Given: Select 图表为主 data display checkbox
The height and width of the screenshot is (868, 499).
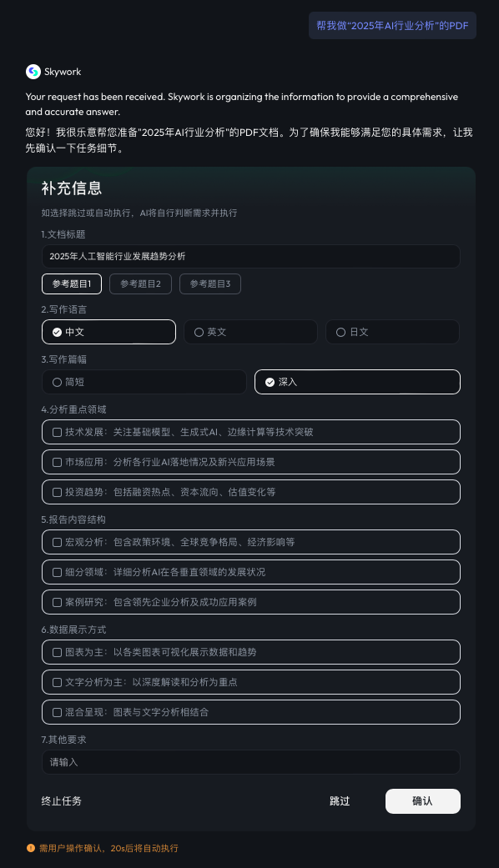Looking at the screenshot, I should 251,652.
